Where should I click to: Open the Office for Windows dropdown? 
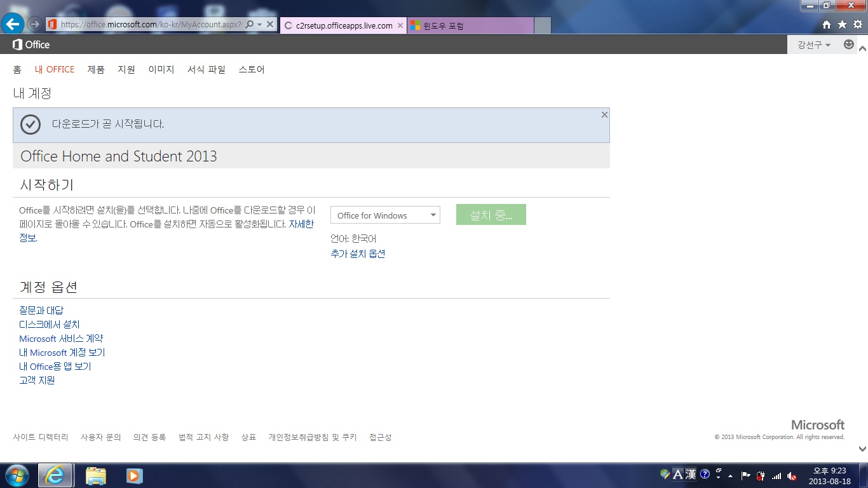[385, 215]
